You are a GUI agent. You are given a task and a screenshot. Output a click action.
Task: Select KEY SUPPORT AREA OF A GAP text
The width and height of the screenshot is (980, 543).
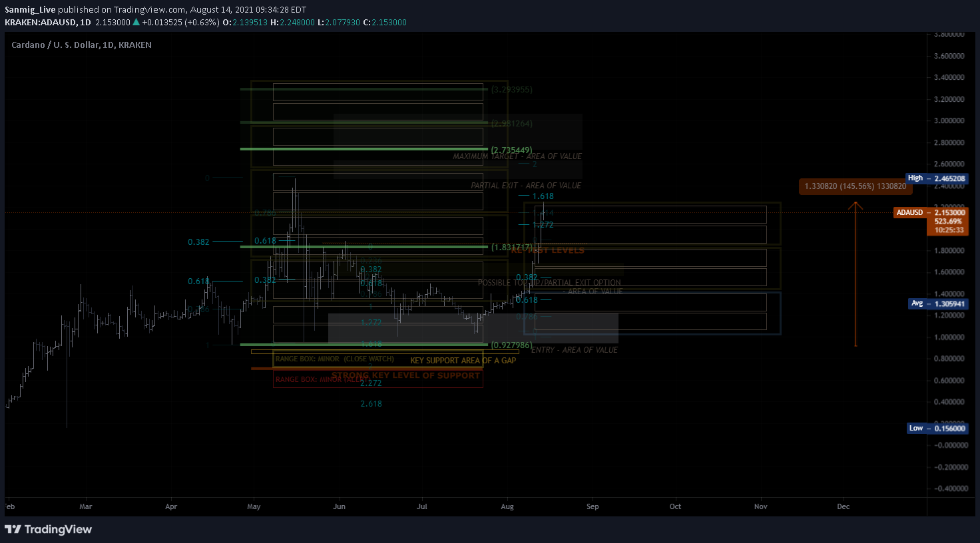(463, 361)
